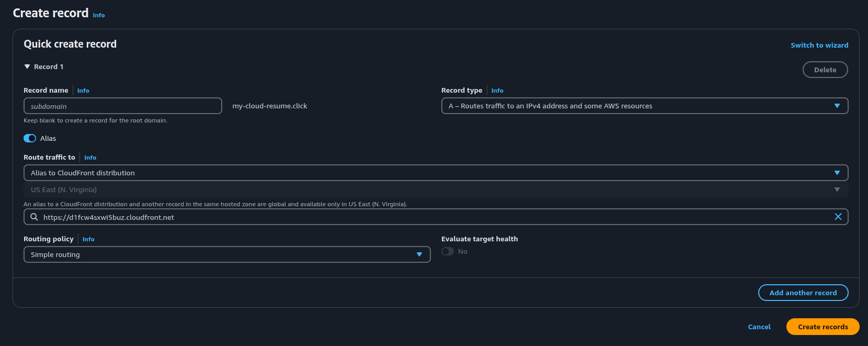Click the Create records button
Image resolution: width=868 pixels, height=346 pixels.
coord(823,327)
